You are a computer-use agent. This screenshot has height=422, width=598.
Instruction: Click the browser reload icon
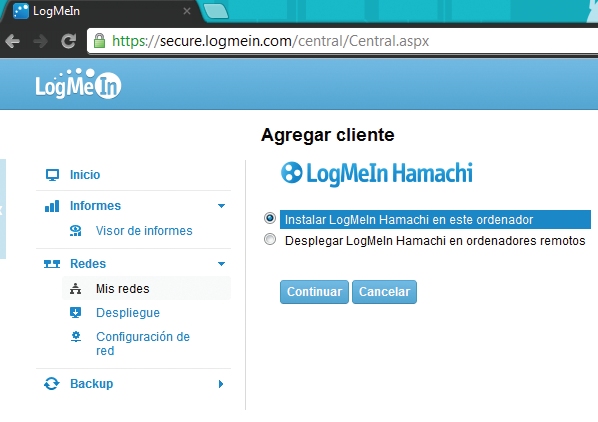pos(69,41)
